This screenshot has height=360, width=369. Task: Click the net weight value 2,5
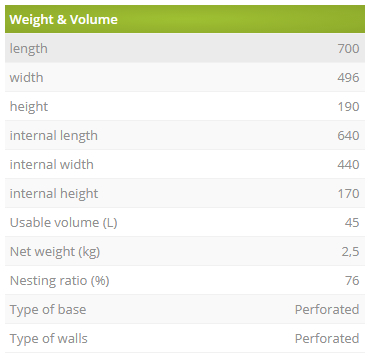click(x=350, y=252)
